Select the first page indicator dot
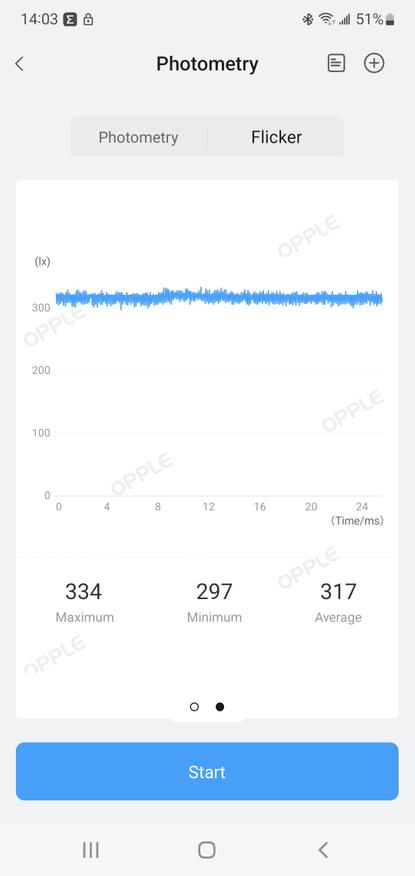The image size is (415, 876). click(x=194, y=707)
